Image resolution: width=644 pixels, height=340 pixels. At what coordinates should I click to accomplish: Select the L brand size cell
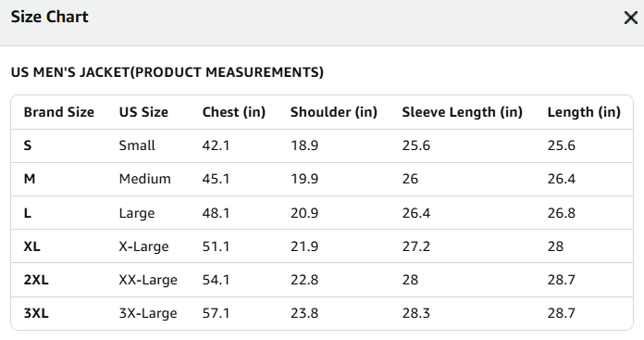point(28,213)
